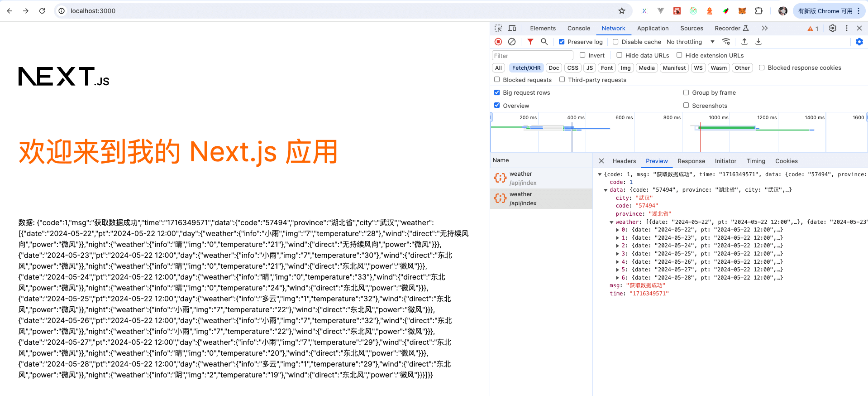Viewport: 868px width, 396px height.
Task: Open DevTools settings gear
Action: click(x=833, y=28)
